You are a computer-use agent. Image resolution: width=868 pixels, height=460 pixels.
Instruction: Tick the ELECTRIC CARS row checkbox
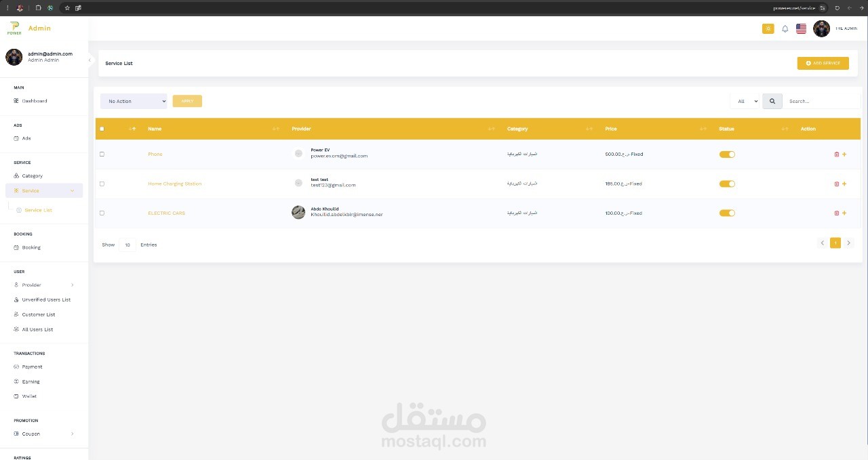click(102, 213)
